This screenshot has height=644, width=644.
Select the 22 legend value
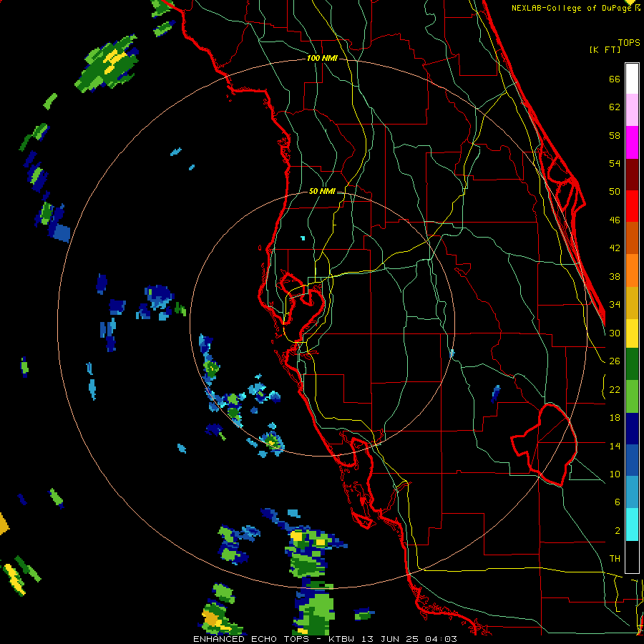point(615,390)
